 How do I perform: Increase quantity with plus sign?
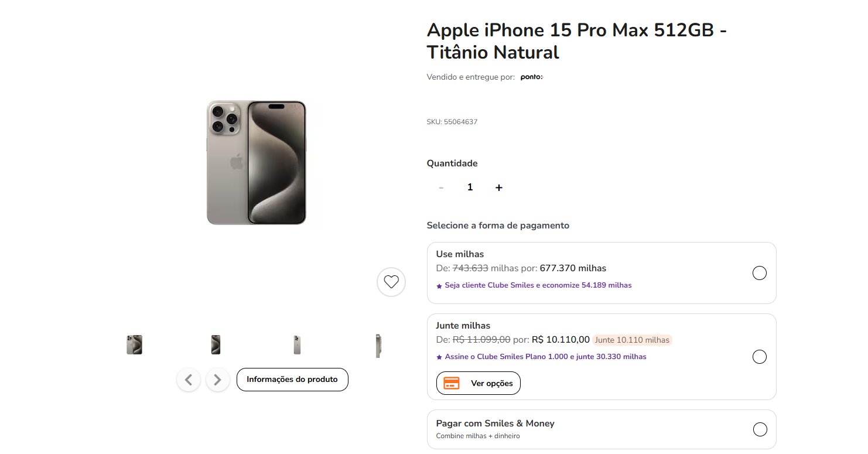click(499, 187)
